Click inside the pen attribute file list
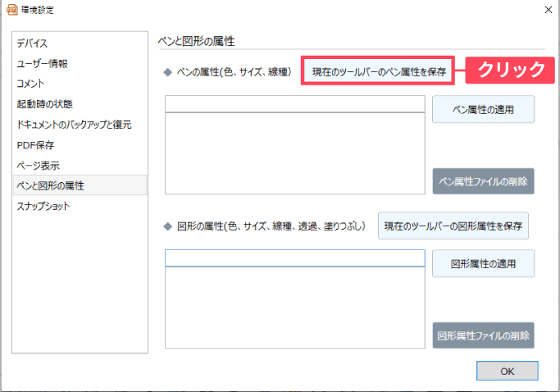 pos(294,153)
